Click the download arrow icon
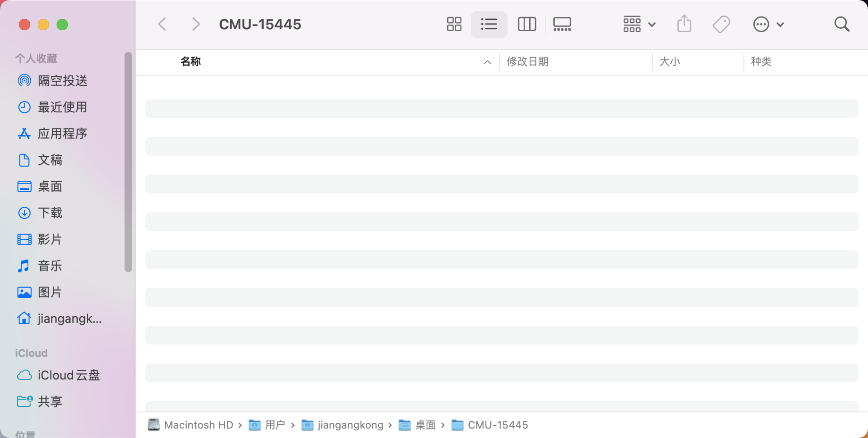 click(25, 213)
